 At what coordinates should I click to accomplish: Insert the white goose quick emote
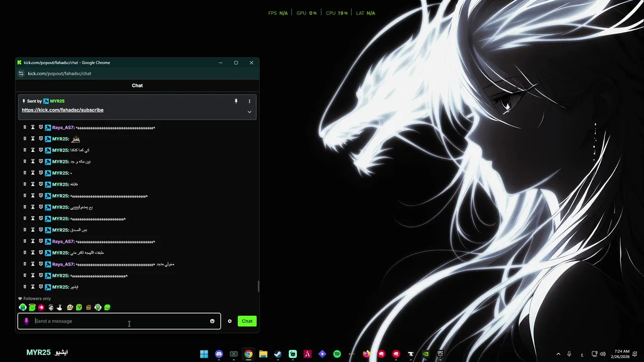(x=60, y=307)
